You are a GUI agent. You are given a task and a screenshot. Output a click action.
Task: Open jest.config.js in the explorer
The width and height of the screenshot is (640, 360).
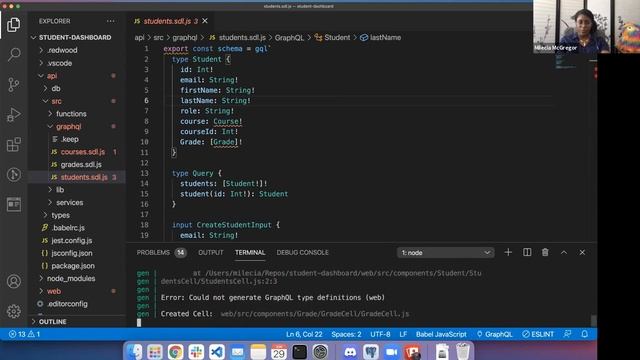71,240
